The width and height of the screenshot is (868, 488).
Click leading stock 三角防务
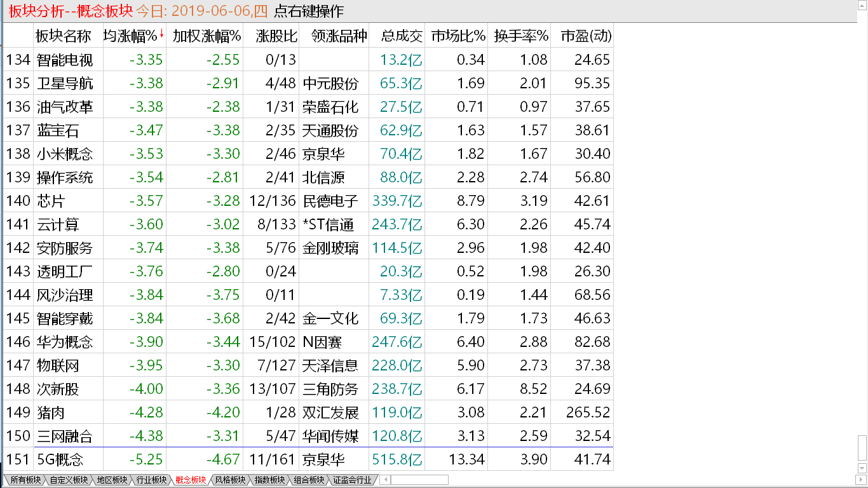[330, 389]
